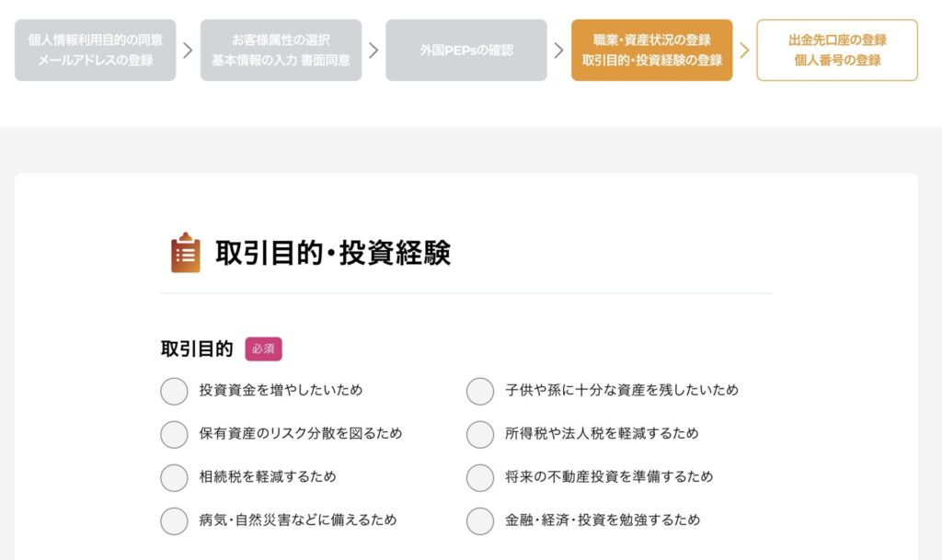Jump to 外国PEPsの確認 step
Image resolution: width=942 pixels, height=560 pixels.
(x=466, y=51)
